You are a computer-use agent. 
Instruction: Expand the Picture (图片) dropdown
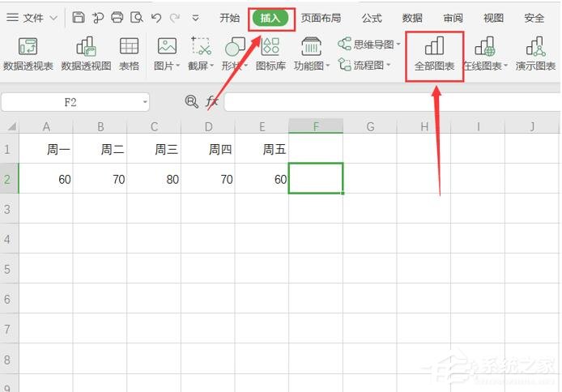[178, 66]
